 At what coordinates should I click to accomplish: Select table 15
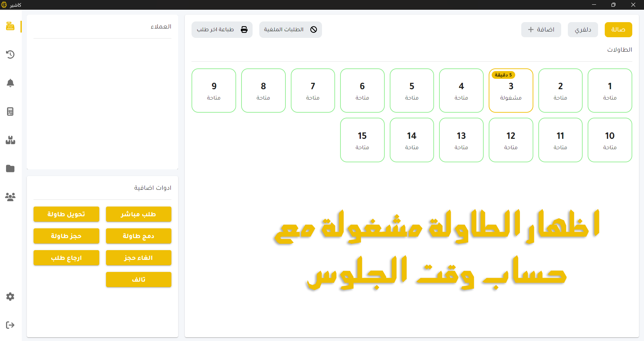point(362,140)
